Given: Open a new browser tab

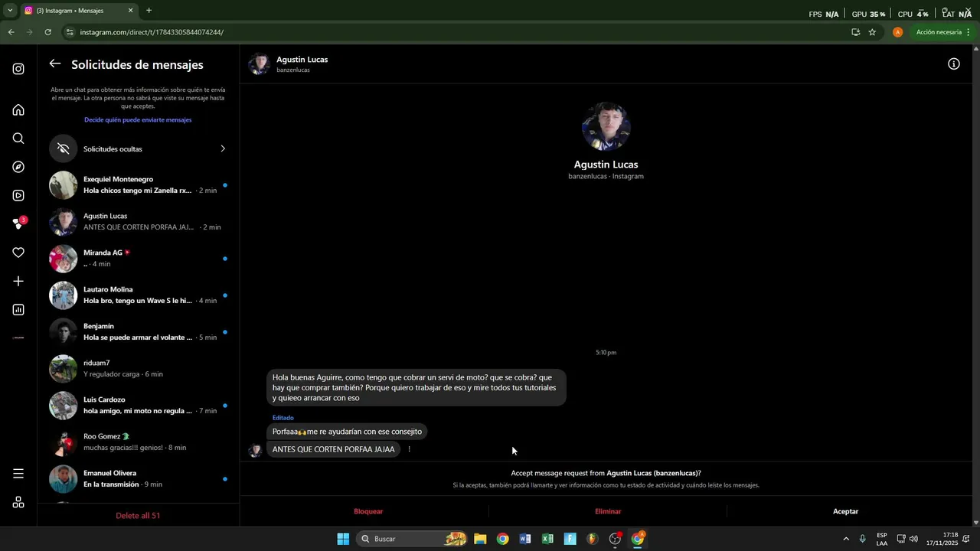Looking at the screenshot, I should [x=149, y=11].
